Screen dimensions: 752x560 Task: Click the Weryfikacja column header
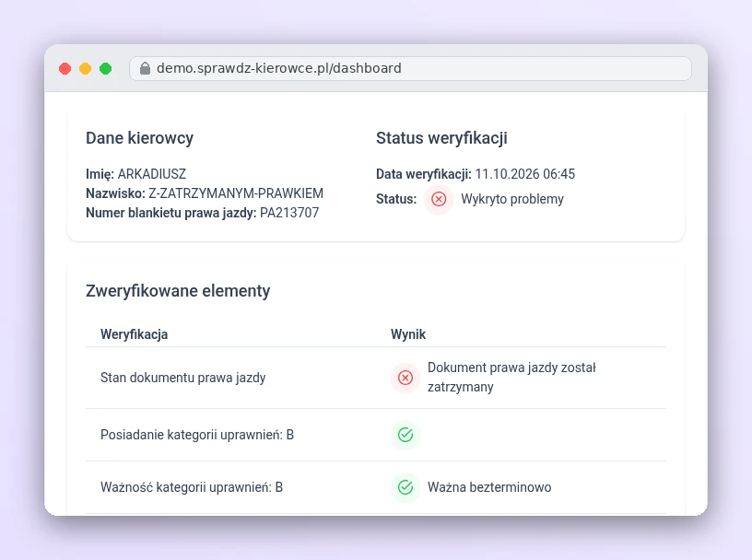[x=135, y=334]
